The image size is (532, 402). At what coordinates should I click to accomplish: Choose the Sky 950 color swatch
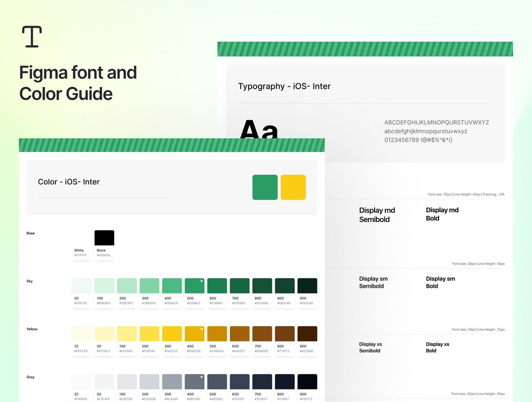tap(307, 286)
